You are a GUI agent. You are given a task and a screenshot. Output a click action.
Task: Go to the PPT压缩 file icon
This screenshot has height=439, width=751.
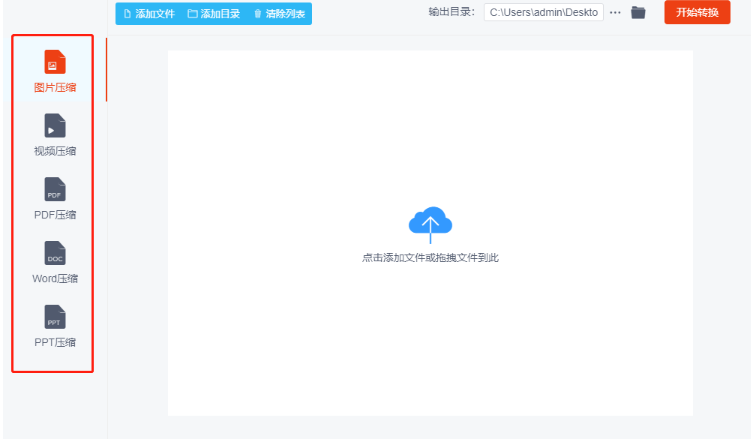click(x=55, y=316)
